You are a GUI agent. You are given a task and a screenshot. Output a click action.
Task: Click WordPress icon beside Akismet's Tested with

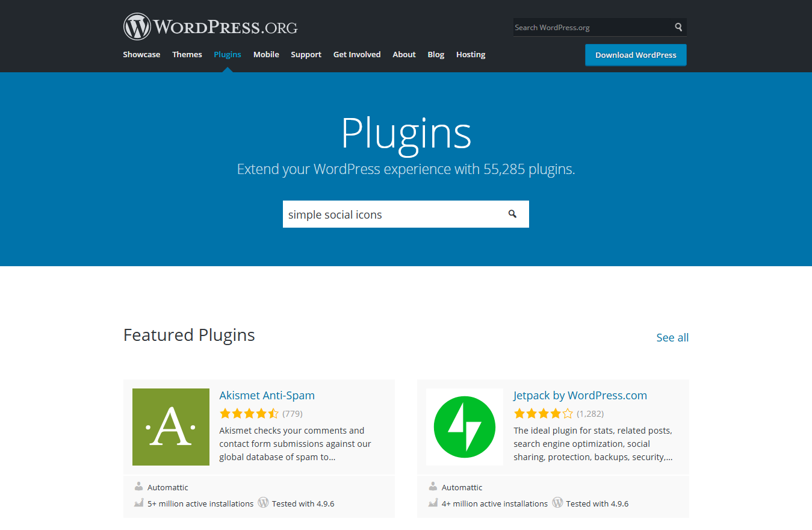click(x=263, y=502)
